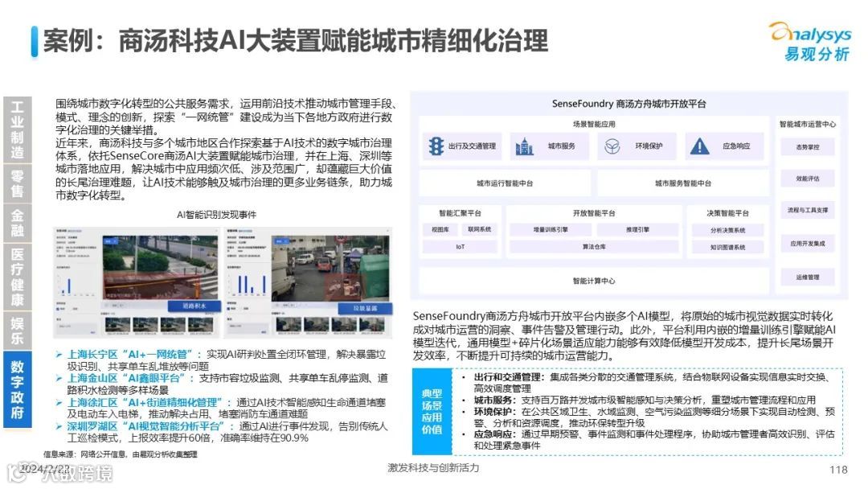Select the 娱乐 sidebar tab

pos(17,331)
